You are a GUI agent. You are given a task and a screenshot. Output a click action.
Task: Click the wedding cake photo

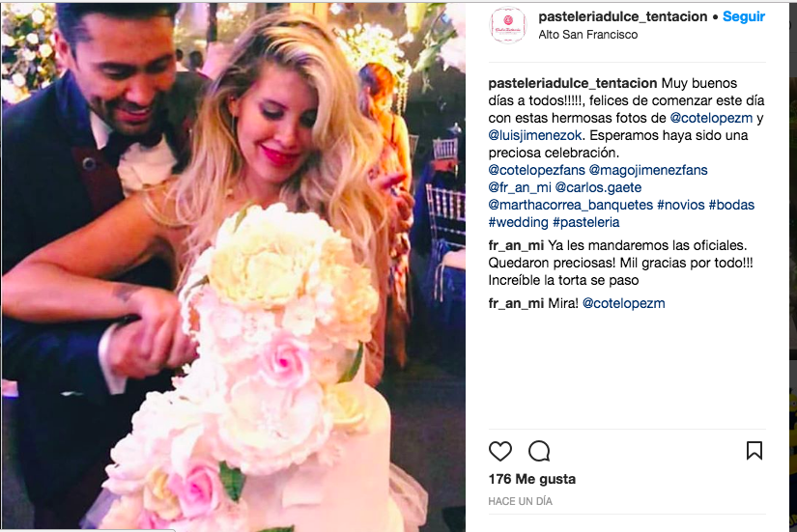coord(234,266)
